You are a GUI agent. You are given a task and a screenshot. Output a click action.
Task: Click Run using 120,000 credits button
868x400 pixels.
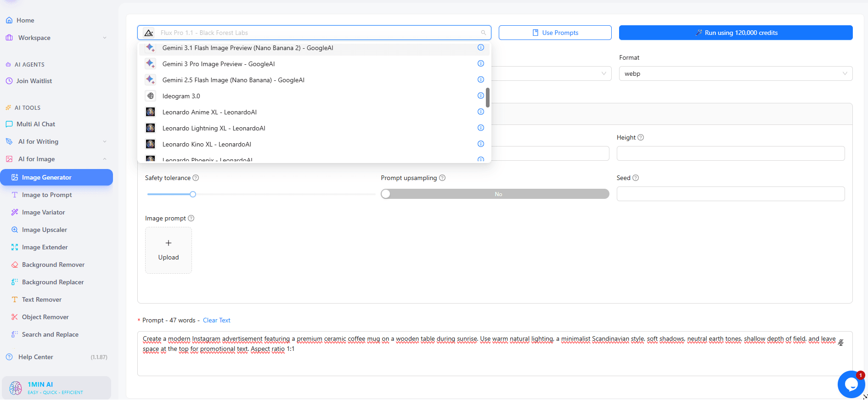[x=736, y=33]
